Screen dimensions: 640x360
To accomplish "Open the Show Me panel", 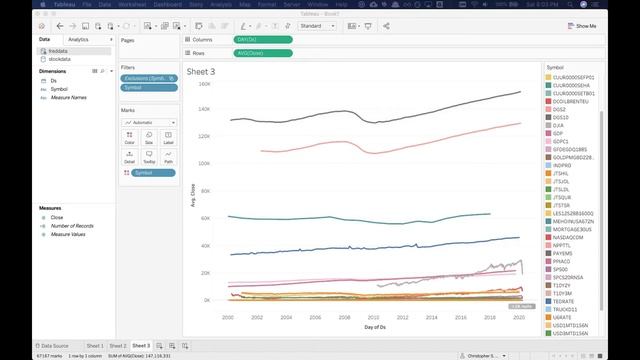I will pyautogui.click(x=582, y=26).
